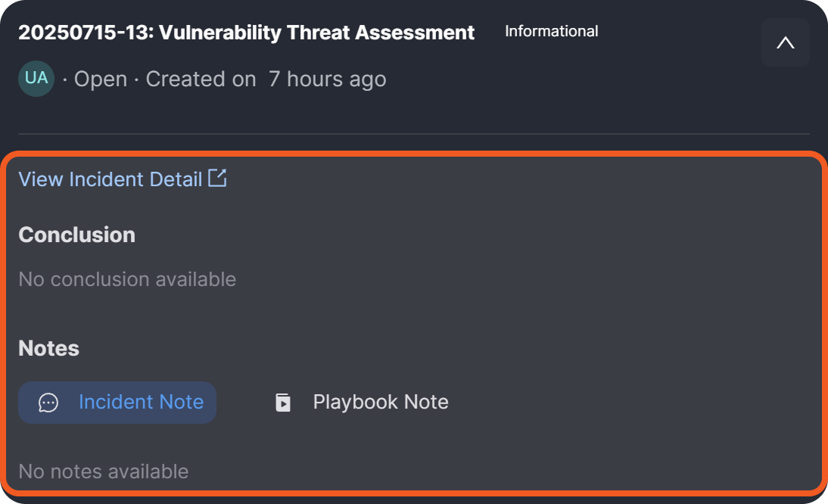Click the horizontal divider below the header
The image size is (828, 504).
point(413,134)
